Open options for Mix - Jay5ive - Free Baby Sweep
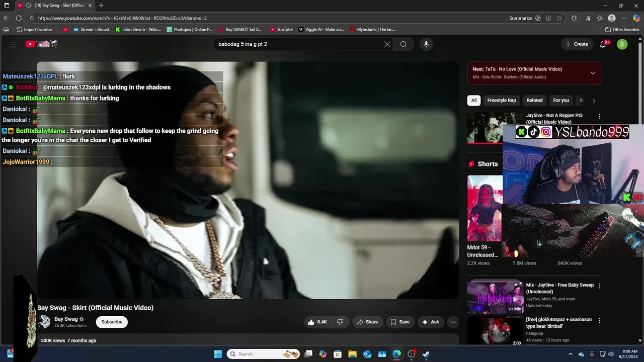644x362 pixels. (599, 286)
